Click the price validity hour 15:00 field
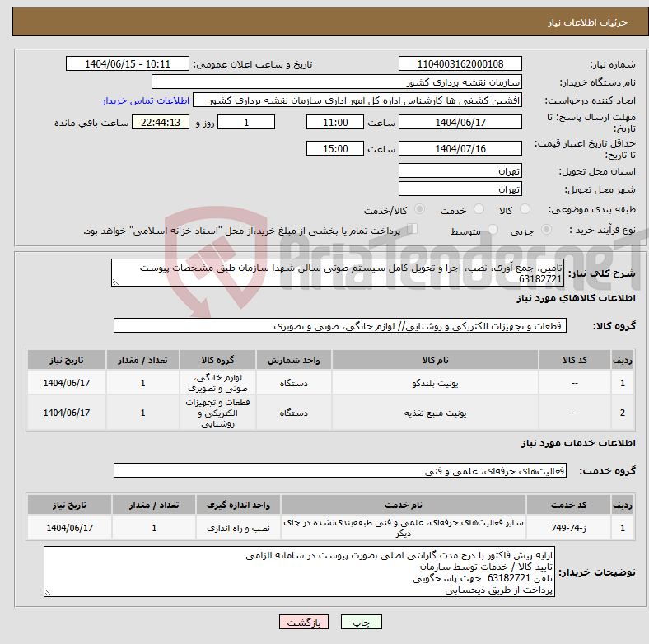 click(x=335, y=148)
